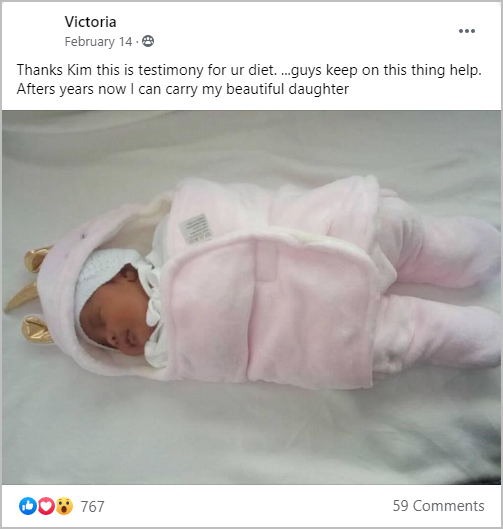Click the blue thumbs-up reaction icon
The width and height of the screenshot is (503, 529).
(28, 506)
